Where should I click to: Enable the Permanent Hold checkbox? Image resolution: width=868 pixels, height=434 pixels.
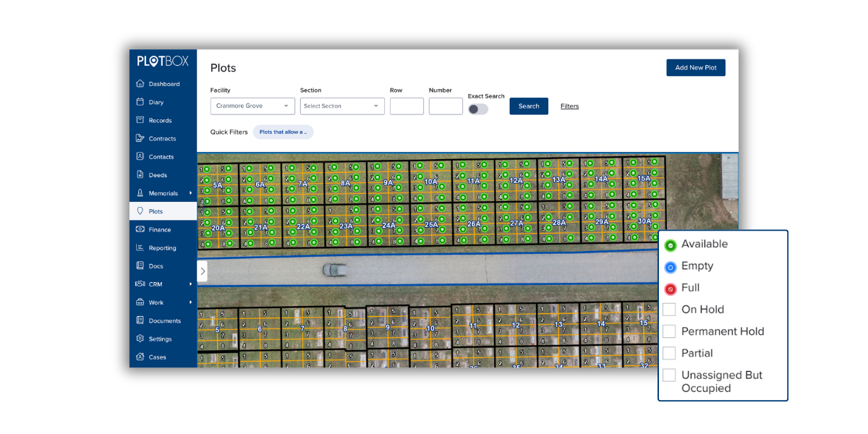669,331
